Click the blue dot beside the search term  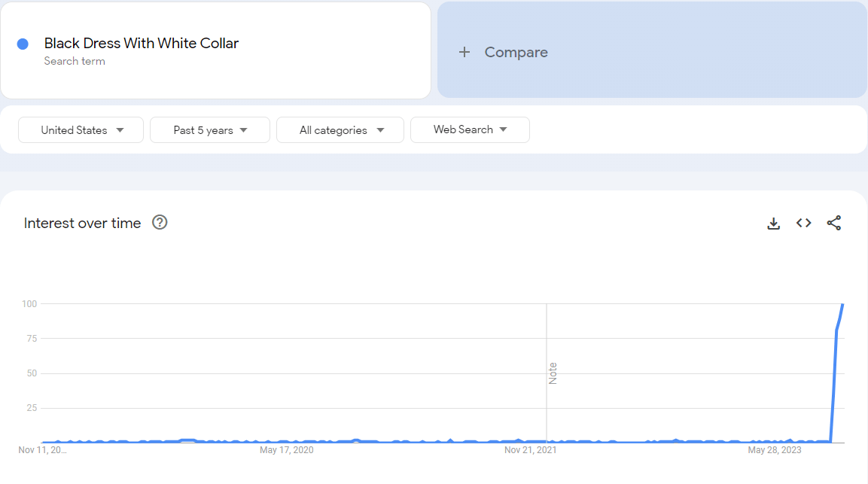click(23, 44)
